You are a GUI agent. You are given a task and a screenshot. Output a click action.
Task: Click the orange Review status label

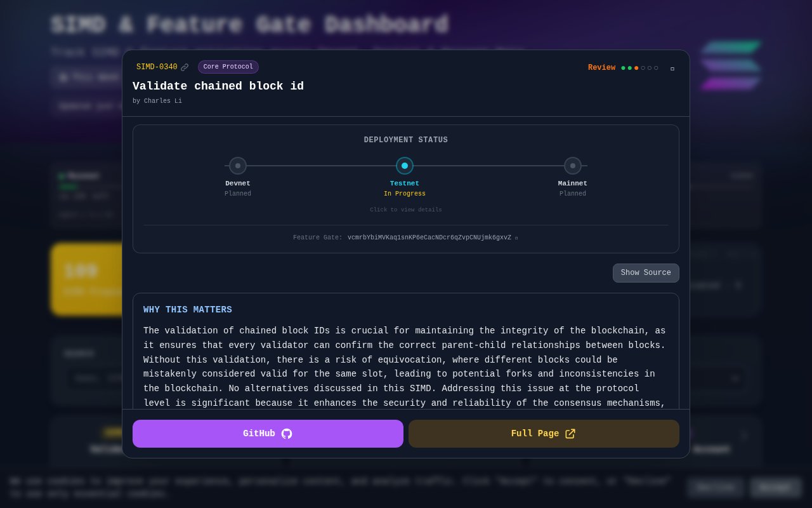coord(601,68)
